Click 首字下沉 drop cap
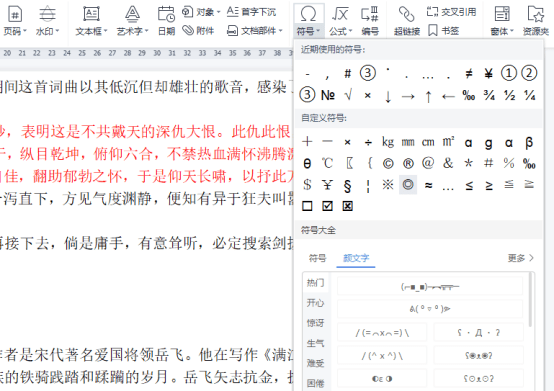 point(251,12)
